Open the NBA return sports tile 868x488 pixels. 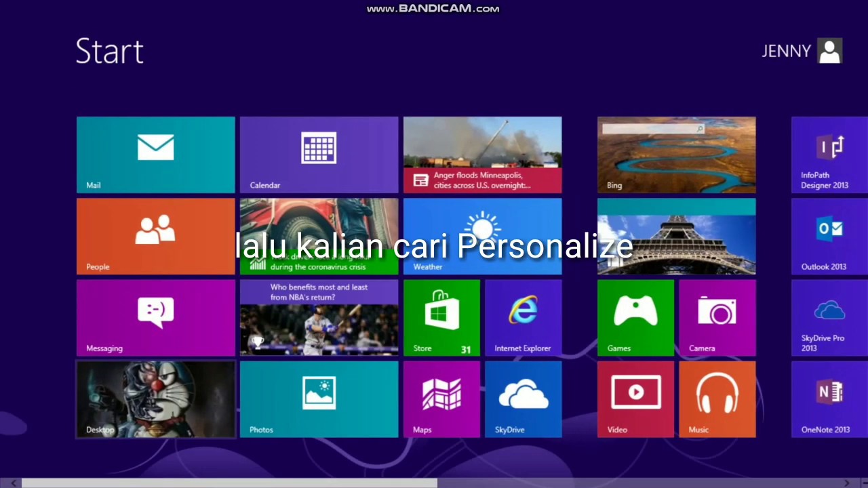click(319, 318)
